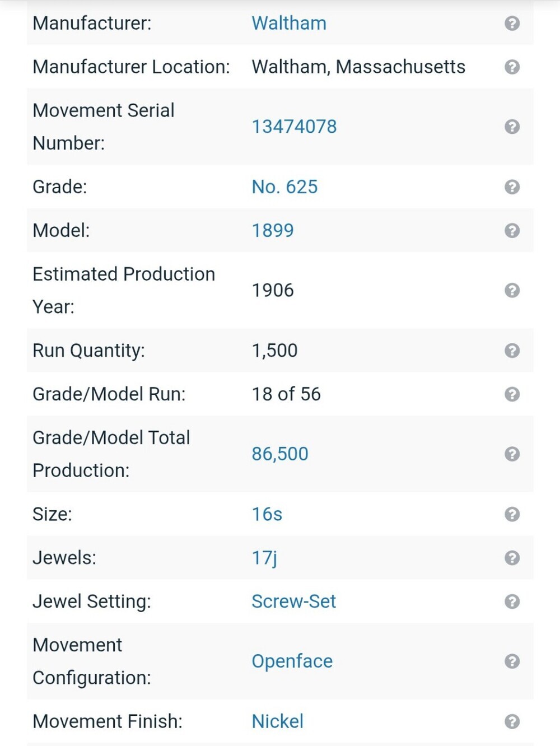
Task: Click the Screw-Set jewel setting link
Action: point(293,602)
